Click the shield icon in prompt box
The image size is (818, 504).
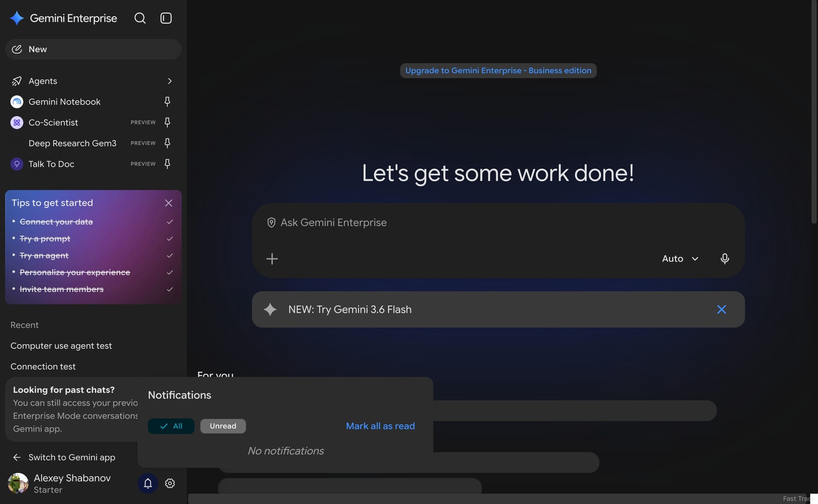tap(271, 223)
